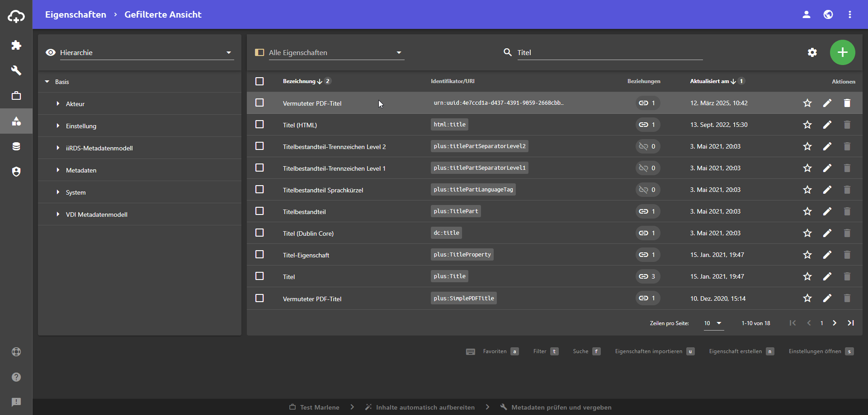Edit the Titel (Dublin Core) property
Image resolution: width=868 pixels, height=415 pixels.
click(x=827, y=233)
